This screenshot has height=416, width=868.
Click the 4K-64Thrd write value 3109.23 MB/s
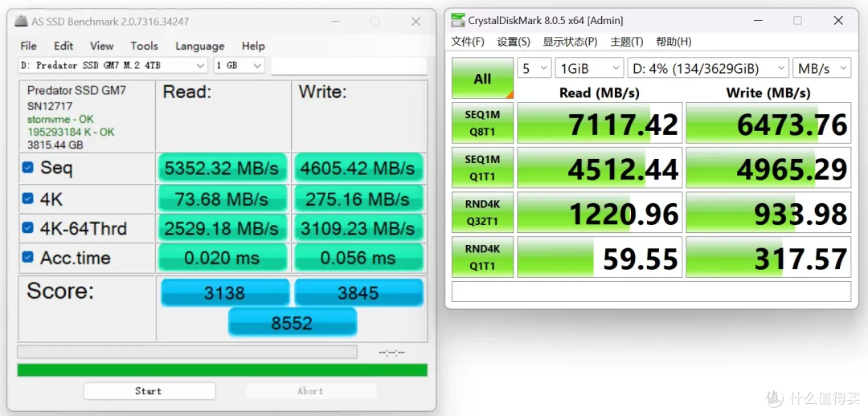tap(358, 228)
